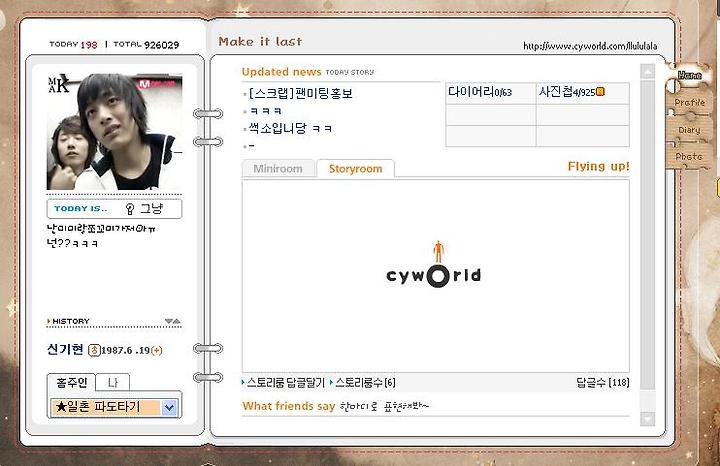Click the minihompy URL cyworld.com/llulullala

tap(590, 46)
